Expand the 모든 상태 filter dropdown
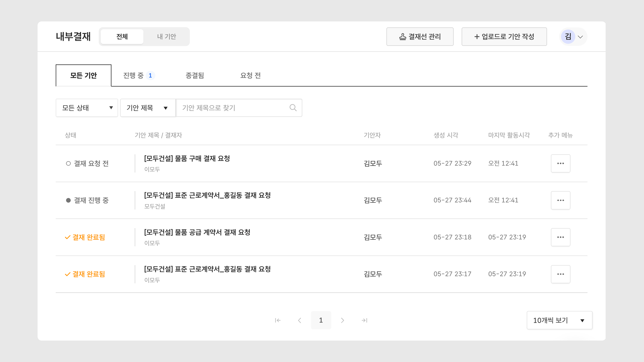The height and width of the screenshot is (362, 644). click(x=87, y=108)
